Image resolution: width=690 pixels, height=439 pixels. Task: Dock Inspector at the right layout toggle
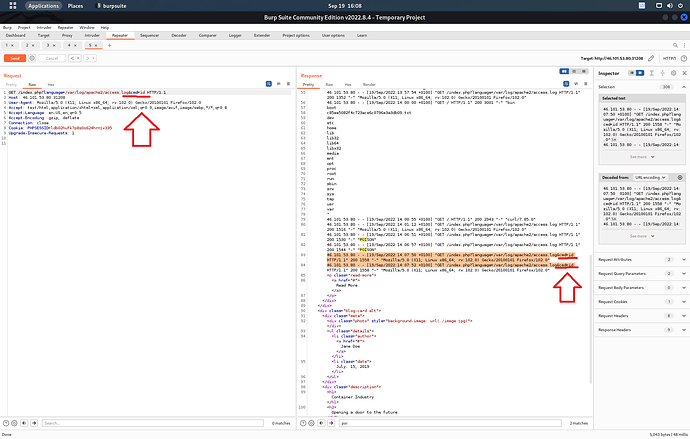click(x=640, y=73)
